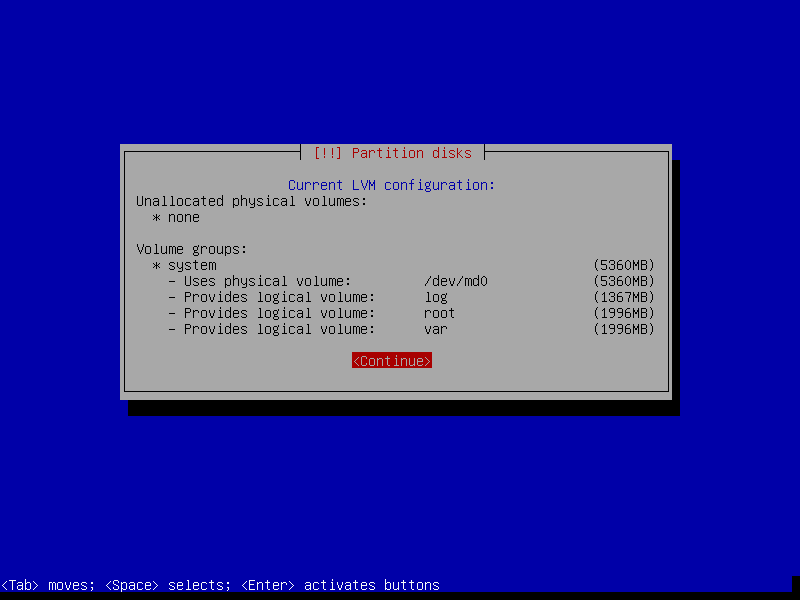The image size is (800, 600).
Task: Click the Tab key hint in status bar
Action: point(20,585)
